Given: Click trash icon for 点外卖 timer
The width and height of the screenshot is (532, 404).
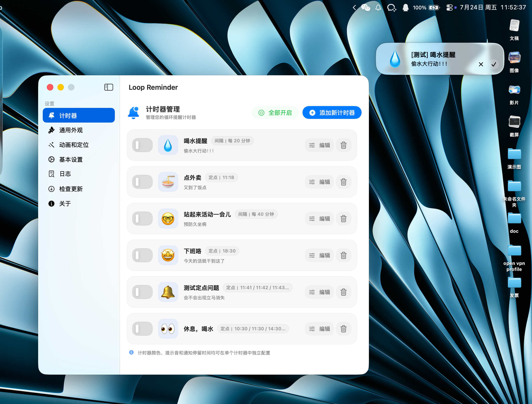Looking at the screenshot, I should point(343,182).
